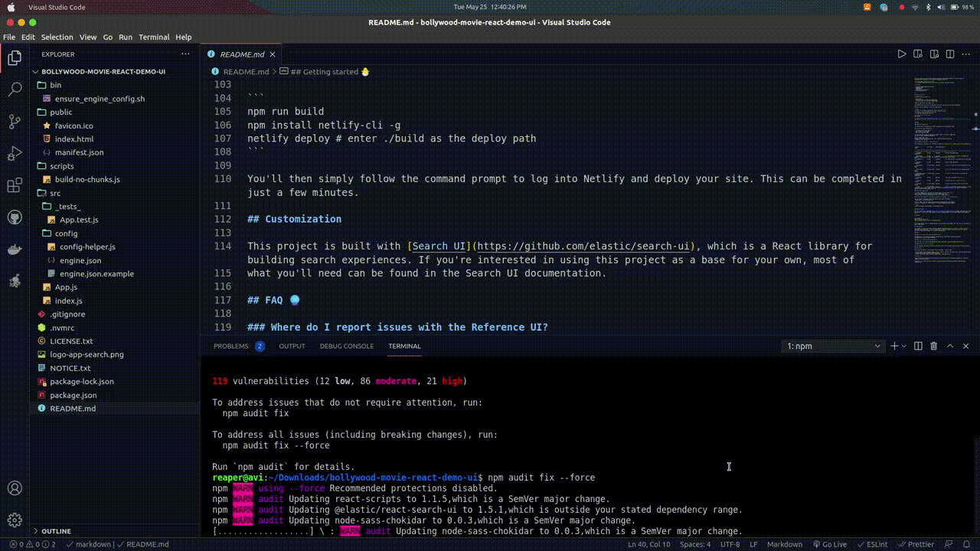Screen dimensions: 980x551
Task: Open engine.json in config folder
Action: click(115, 260)
